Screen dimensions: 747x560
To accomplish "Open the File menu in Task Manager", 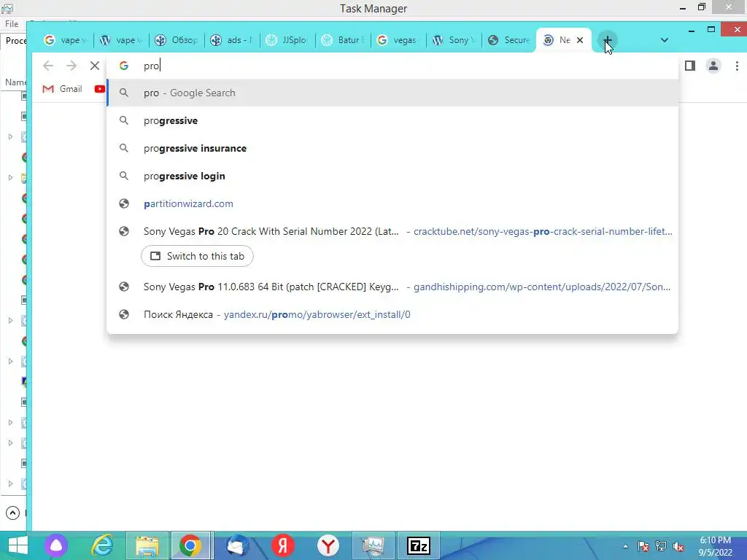I will (x=12, y=24).
